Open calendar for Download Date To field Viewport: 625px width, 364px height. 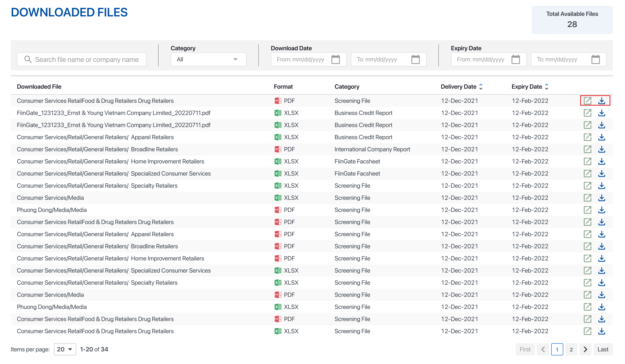coord(415,60)
